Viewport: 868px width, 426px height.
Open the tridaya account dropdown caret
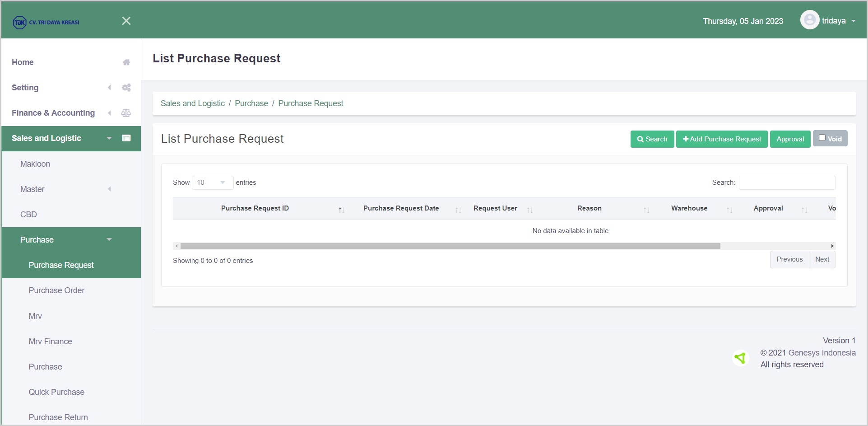click(x=854, y=21)
